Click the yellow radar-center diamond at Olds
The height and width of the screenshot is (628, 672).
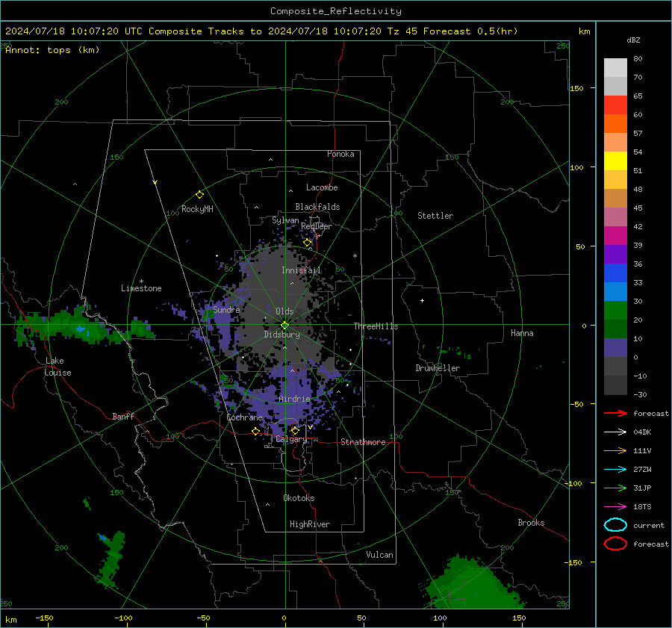pos(284,325)
